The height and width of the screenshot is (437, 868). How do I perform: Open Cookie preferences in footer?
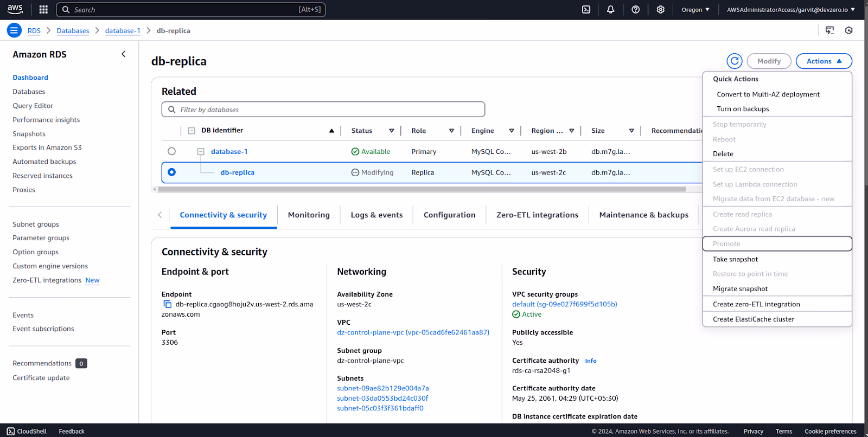830,432
